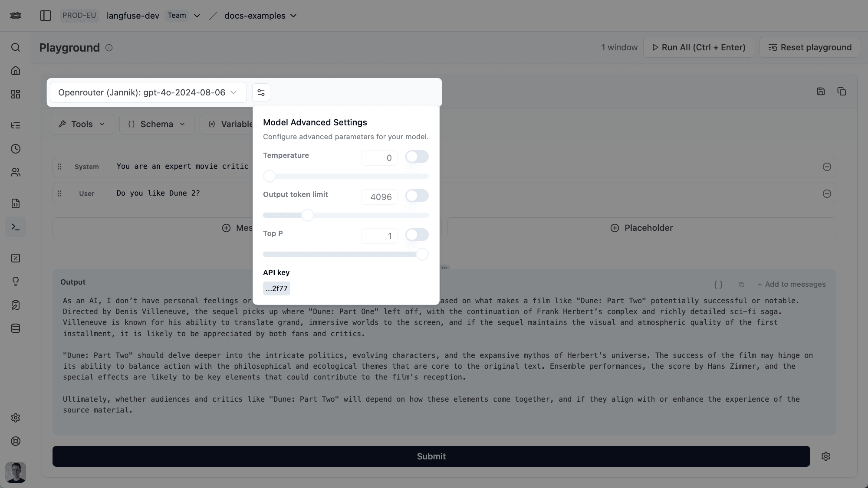
Task: Click the Submit button
Action: pos(431,456)
